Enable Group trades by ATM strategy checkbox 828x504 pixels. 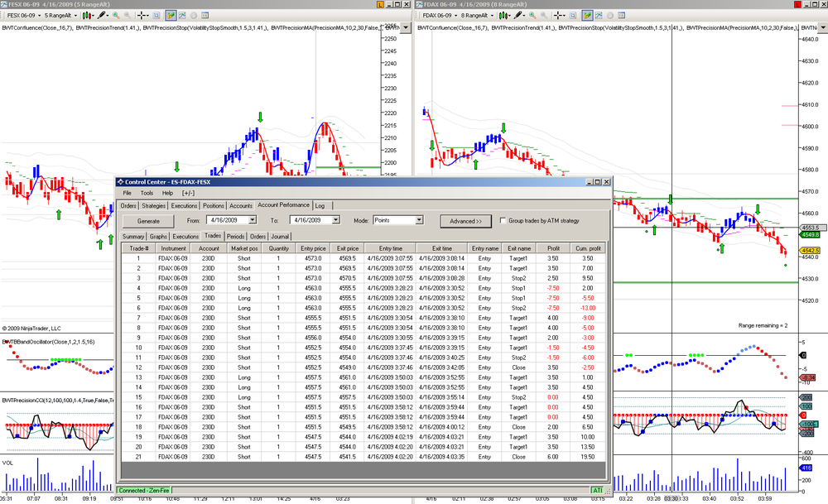pos(503,221)
